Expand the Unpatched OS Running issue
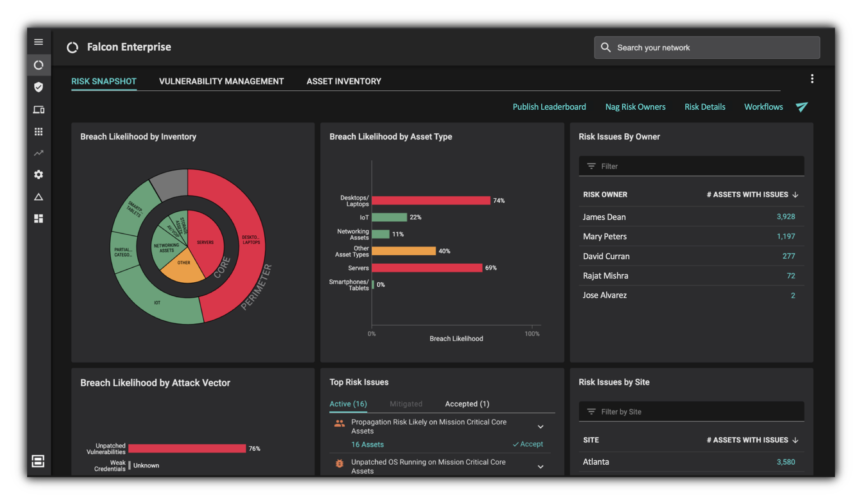The height and width of the screenshot is (504, 862). click(x=540, y=467)
